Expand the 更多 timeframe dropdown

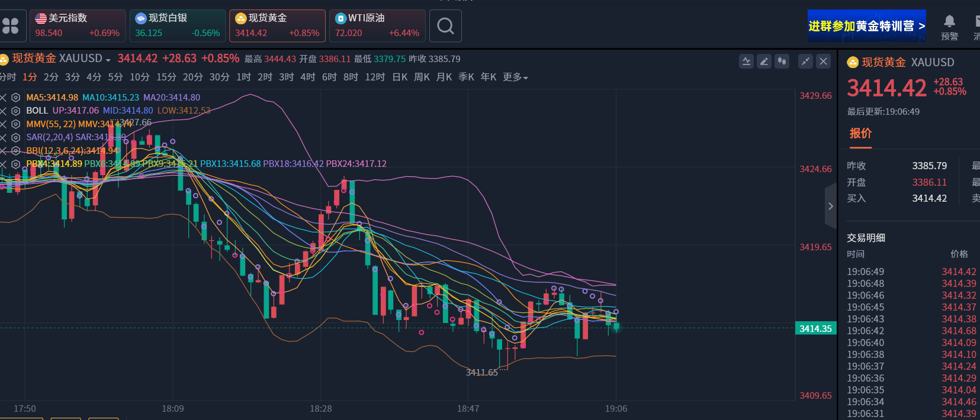pyautogui.click(x=515, y=77)
